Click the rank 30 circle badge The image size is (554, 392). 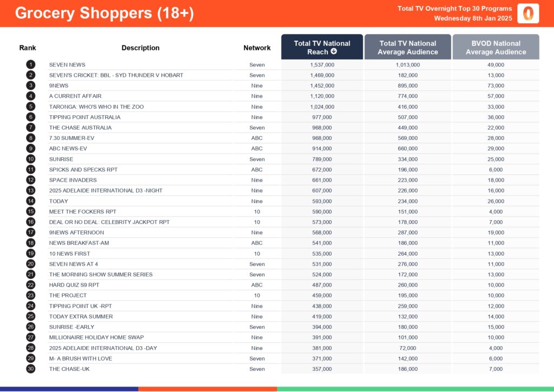[31, 369]
